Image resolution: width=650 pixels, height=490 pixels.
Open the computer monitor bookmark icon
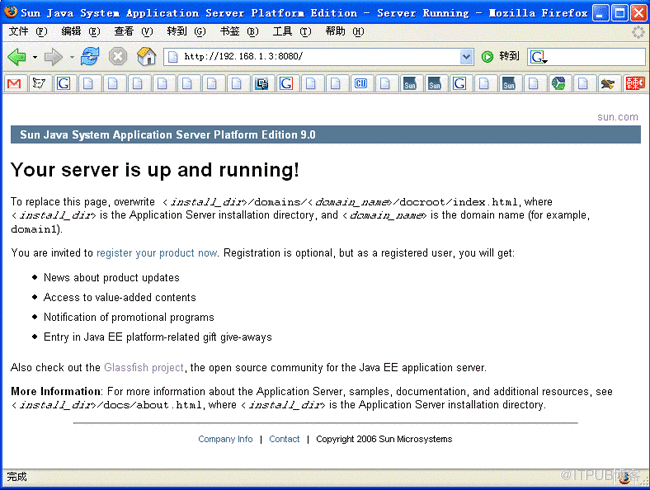261,84
